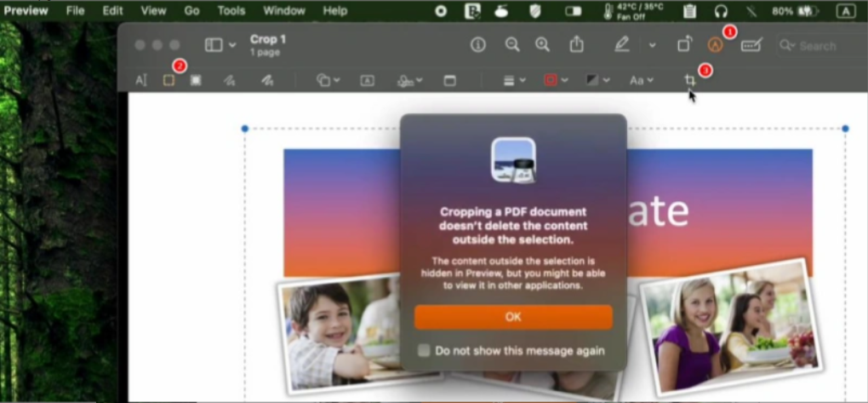The image size is (868, 403).
Task: Check "Do not show this message again"
Action: click(424, 350)
